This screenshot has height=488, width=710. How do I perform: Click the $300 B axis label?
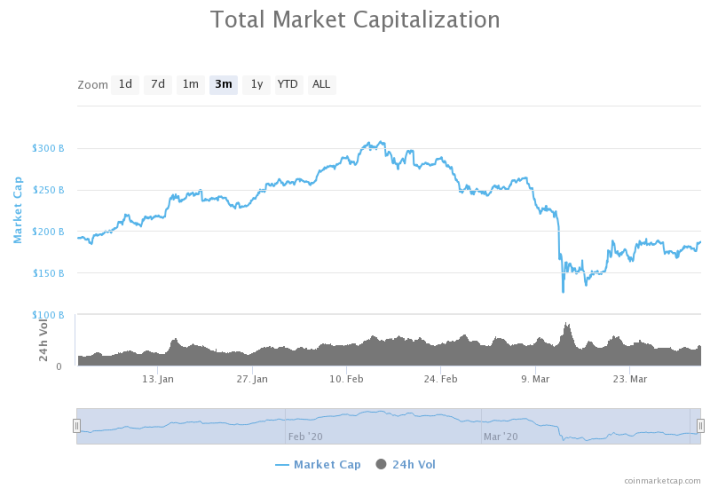click(x=48, y=148)
